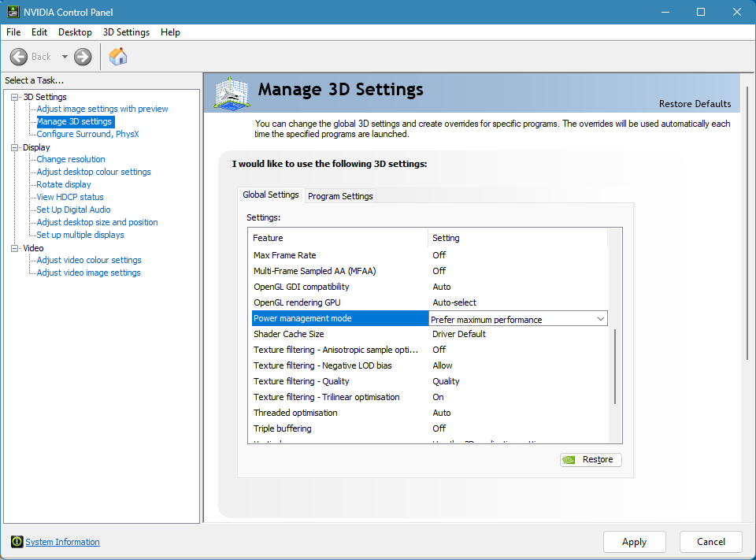Switch to the Program Settings tab
756x560 pixels.
pos(340,196)
